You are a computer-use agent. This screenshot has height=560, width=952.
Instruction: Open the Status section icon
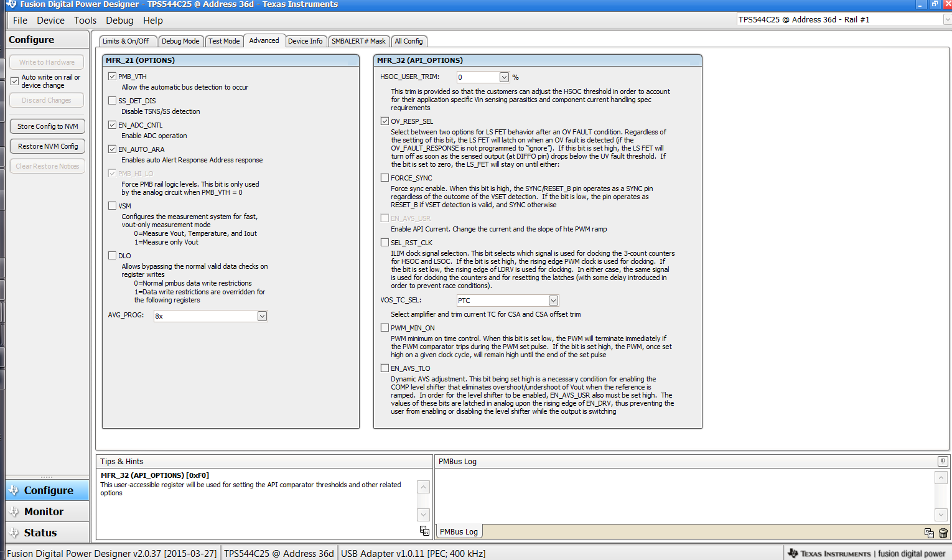point(14,532)
